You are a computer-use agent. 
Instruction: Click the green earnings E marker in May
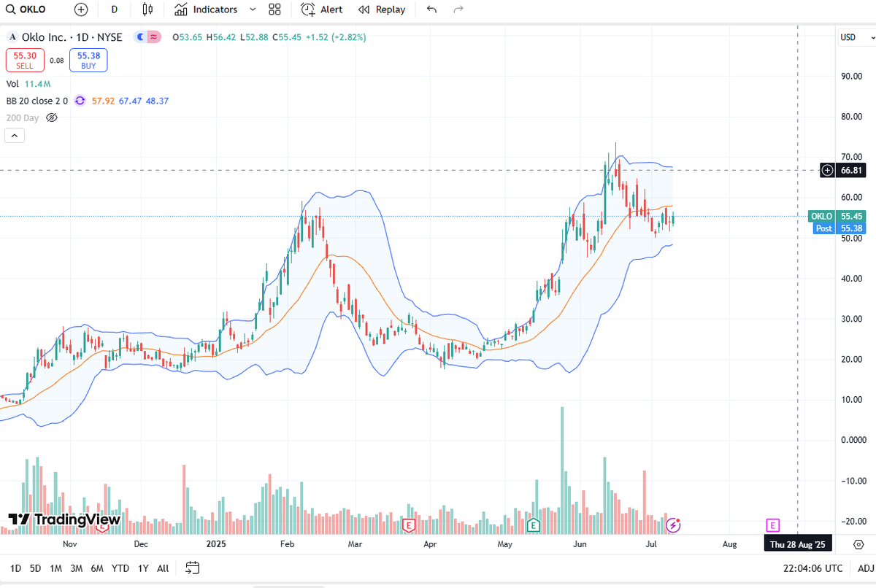point(534,525)
